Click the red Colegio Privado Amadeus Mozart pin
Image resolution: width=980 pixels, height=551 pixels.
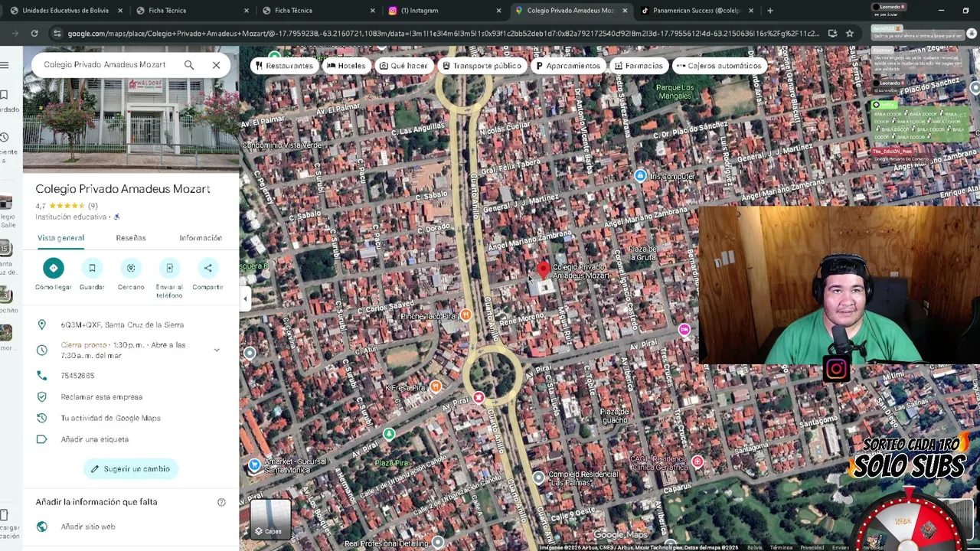point(543,269)
